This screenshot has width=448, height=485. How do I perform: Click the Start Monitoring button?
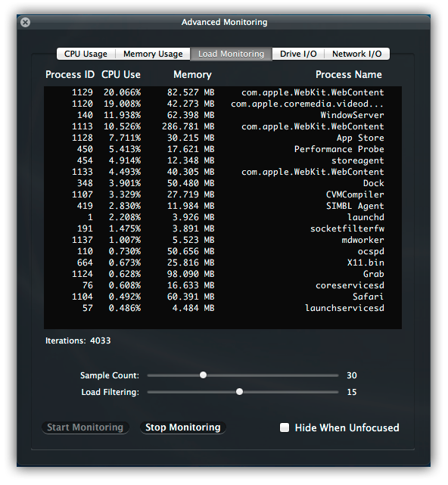pyautogui.click(x=85, y=427)
